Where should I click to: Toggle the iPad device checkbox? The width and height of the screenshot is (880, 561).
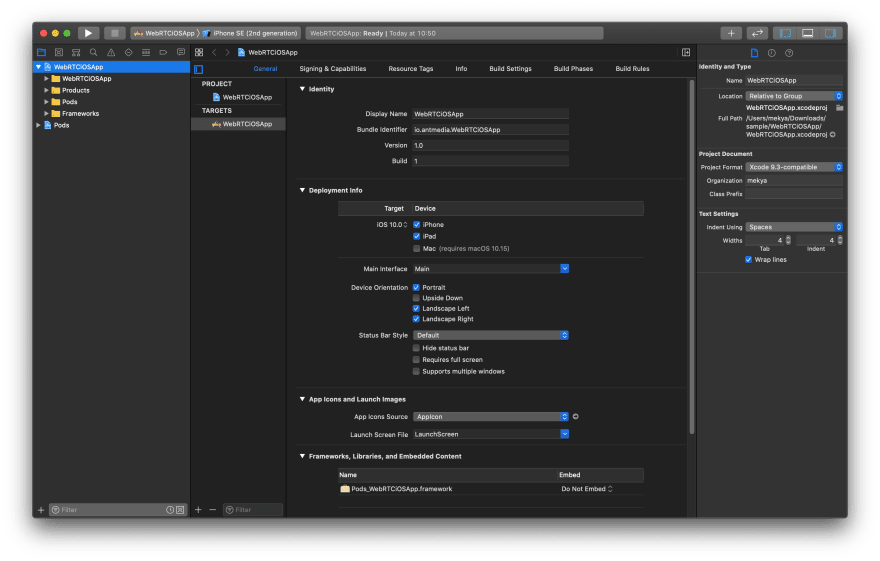pos(416,236)
